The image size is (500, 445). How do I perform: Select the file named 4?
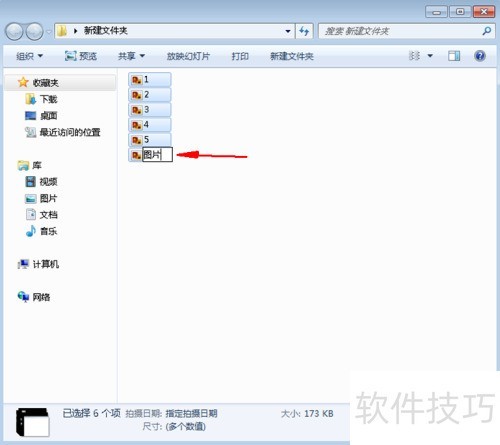150,125
